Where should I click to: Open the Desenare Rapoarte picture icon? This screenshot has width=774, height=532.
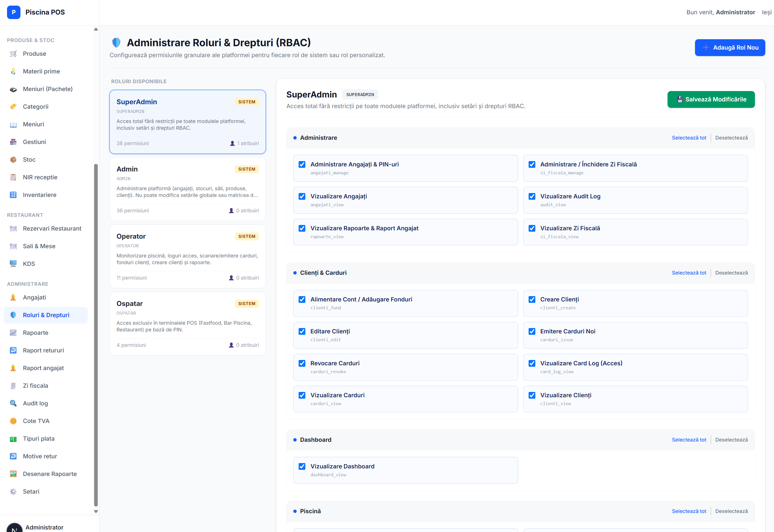[x=13, y=474]
